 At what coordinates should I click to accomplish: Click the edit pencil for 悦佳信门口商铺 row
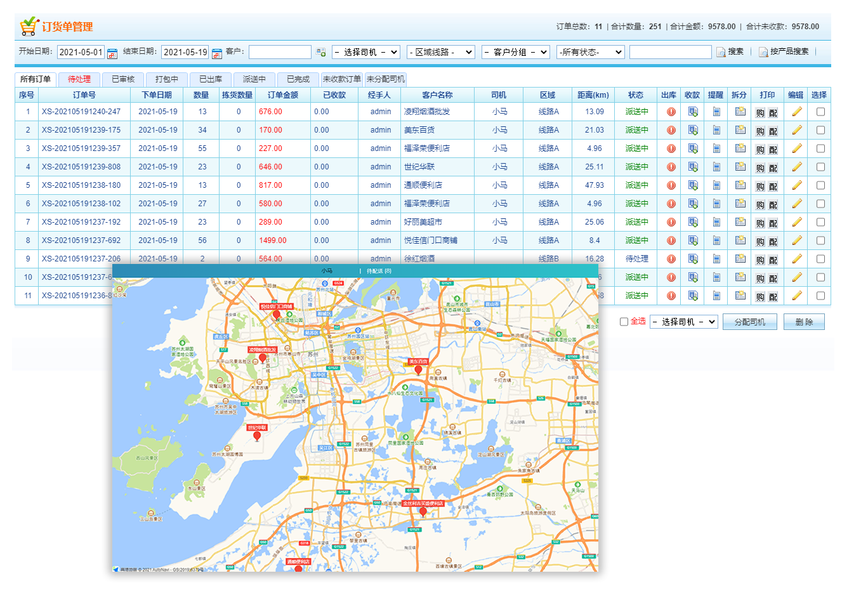pos(797,240)
